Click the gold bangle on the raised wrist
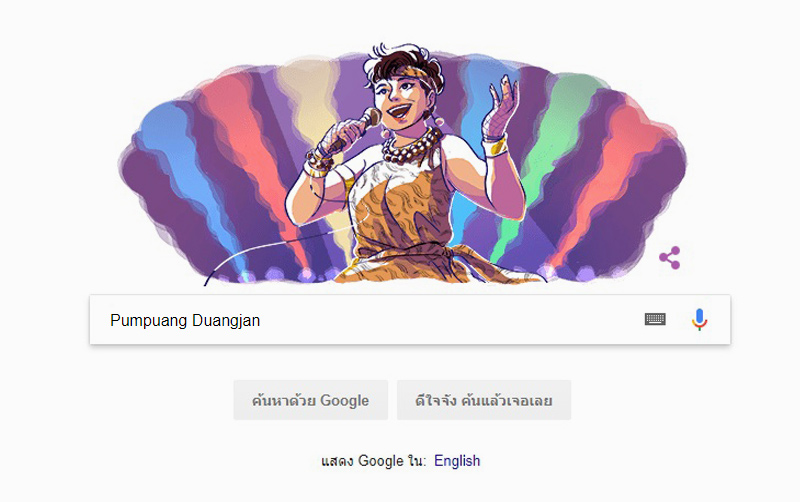The height and width of the screenshot is (502, 800). (x=495, y=146)
